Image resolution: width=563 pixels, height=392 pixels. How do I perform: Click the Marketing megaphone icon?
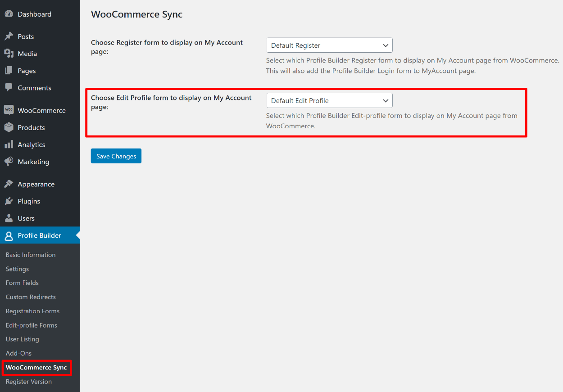[9, 162]
